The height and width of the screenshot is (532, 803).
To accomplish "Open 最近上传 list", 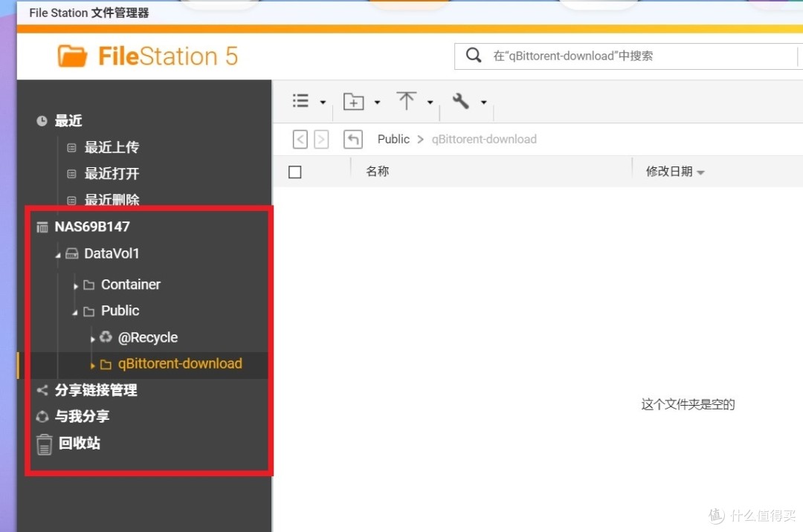I will [x=112, y=147].
